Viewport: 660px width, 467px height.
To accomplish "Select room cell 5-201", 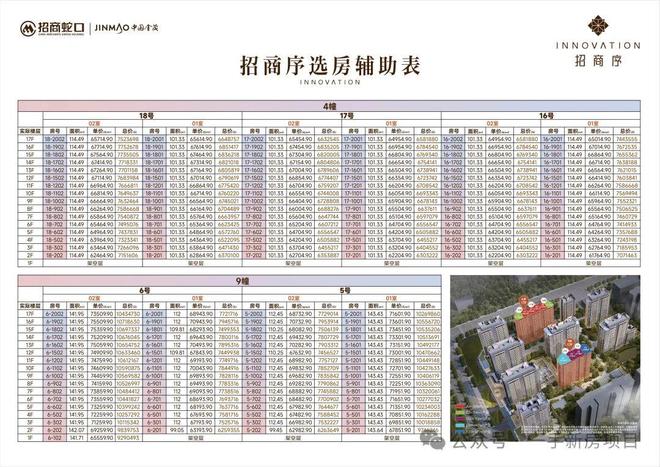I will pos(354,430).
